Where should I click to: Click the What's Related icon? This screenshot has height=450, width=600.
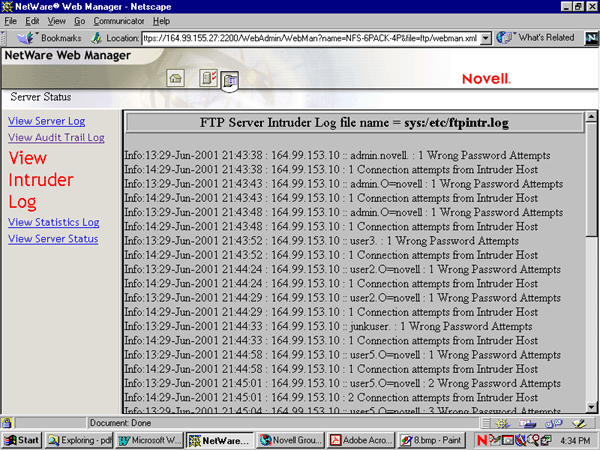point(506,38)
